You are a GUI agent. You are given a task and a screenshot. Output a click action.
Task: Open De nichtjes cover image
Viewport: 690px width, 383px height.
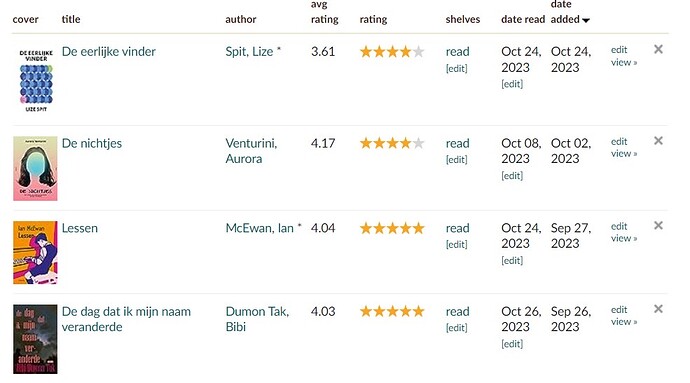(35, 169)
